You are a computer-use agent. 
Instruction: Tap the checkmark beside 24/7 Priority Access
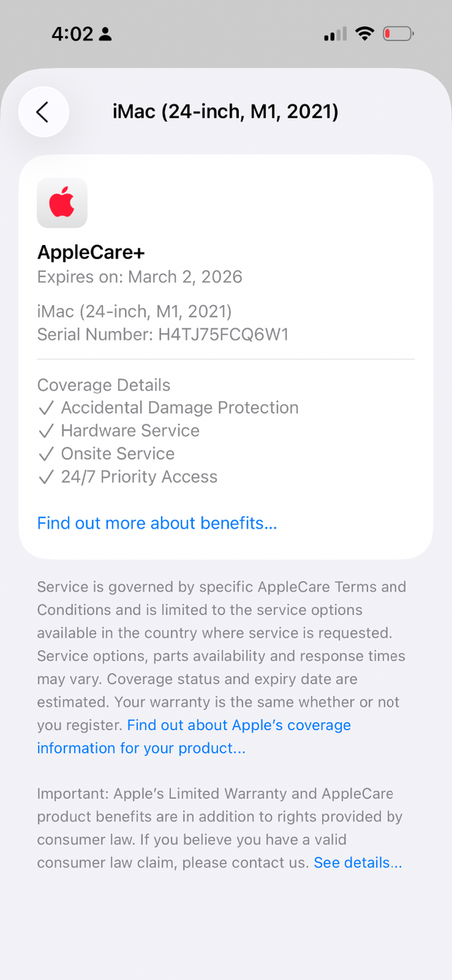pos(47,477)
